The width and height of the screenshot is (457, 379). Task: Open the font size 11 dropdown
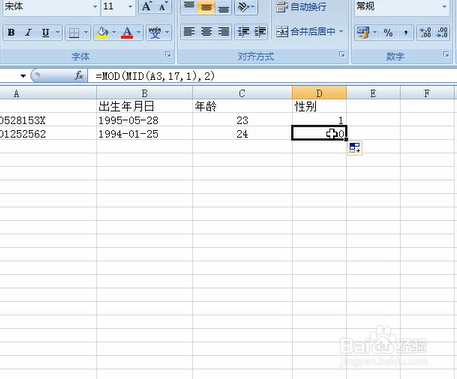[x=130, y=6]
